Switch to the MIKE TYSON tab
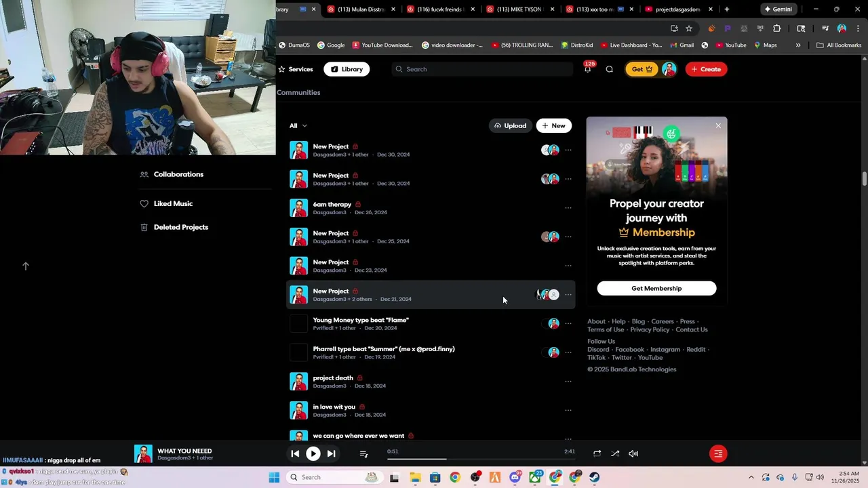The image size is (868, 488). [x=520, y=9]
